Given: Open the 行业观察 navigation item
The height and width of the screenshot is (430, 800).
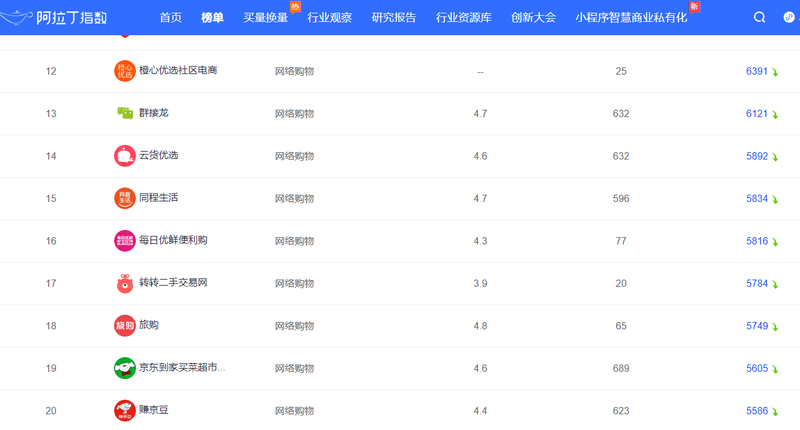Looking at the screenshot, I should coord(330,17).
